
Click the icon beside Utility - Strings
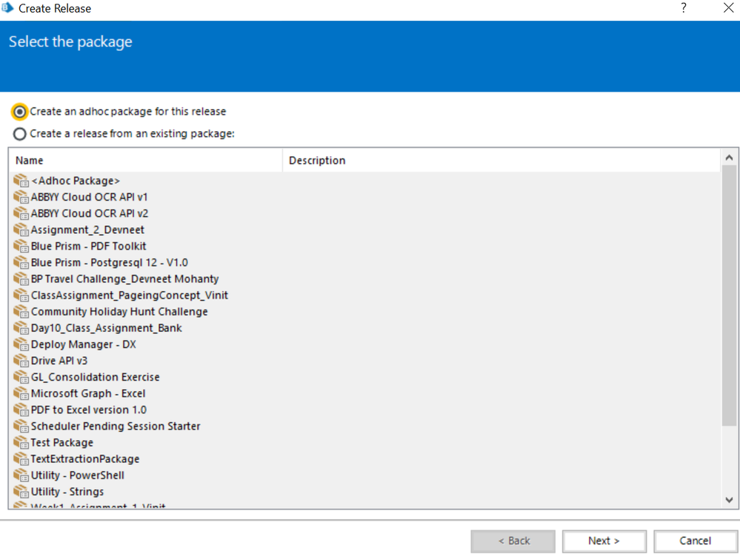[21, 492]
